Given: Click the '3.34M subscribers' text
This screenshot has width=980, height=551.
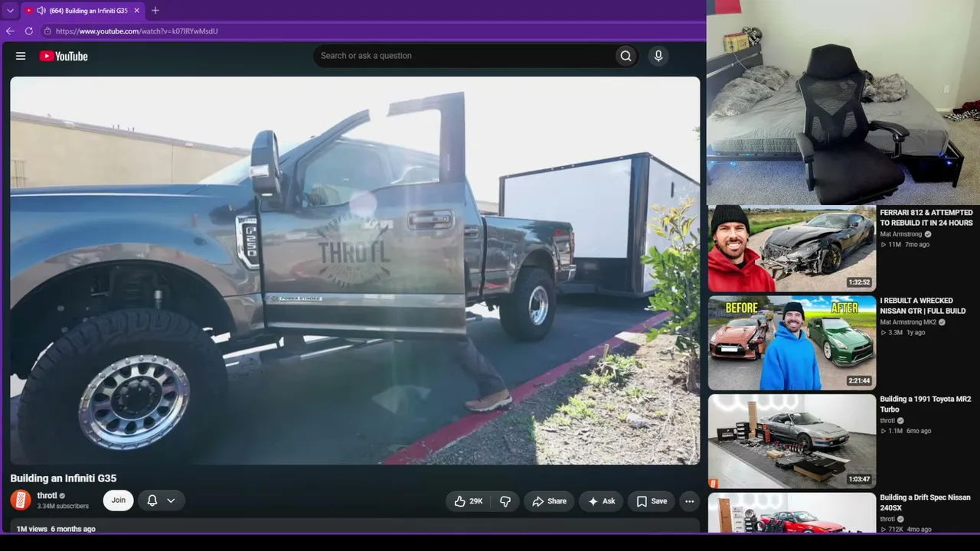Looking at the screenshot, I should [x=63, y=506].
